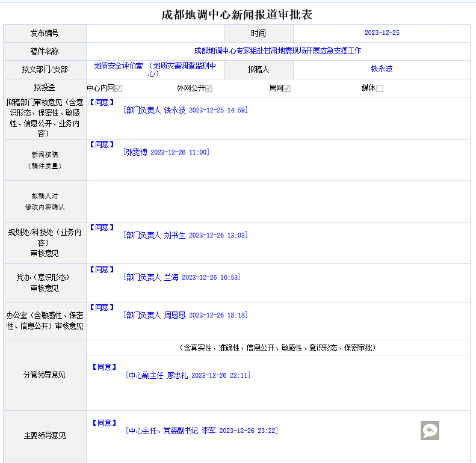The image size is (476, 463).
Task: Click 【同意】 in 分管领导意见 row
Action: point(104,367)
